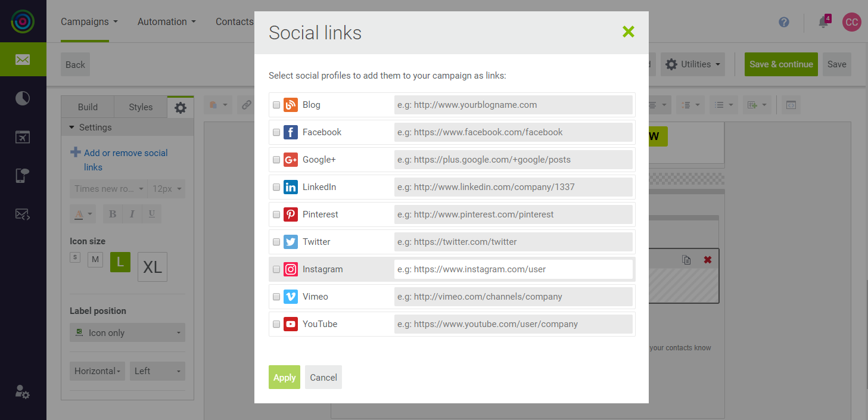Click the app logo icon
This screenshot has height=420, width=868.
[23, 21]
